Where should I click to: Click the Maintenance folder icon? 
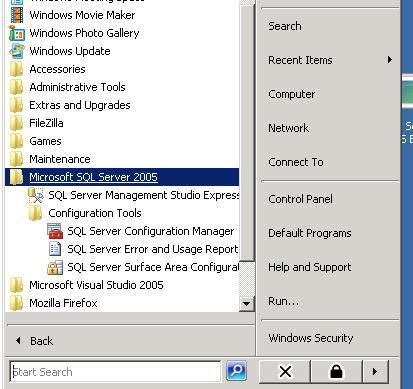click(x=17, y=159)
